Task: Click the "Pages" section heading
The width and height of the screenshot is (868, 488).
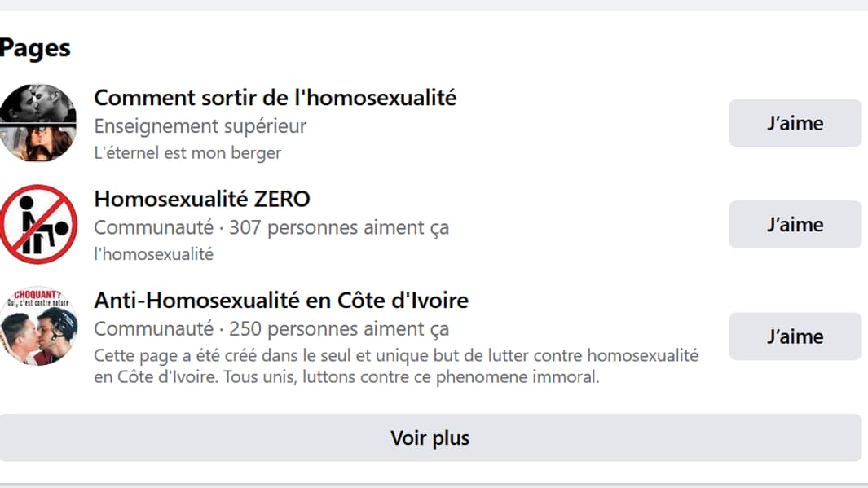Action: [35, 48]
